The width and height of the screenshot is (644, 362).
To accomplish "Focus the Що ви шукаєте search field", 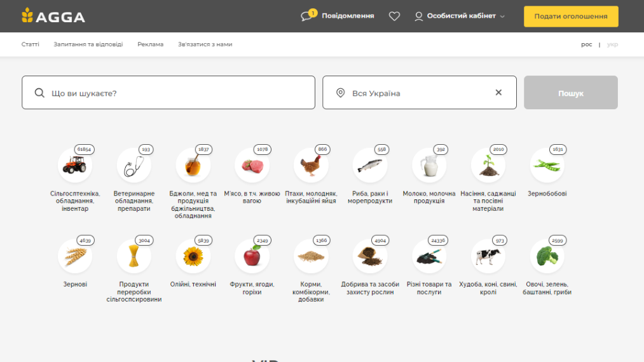I will (x=168, y=92).
